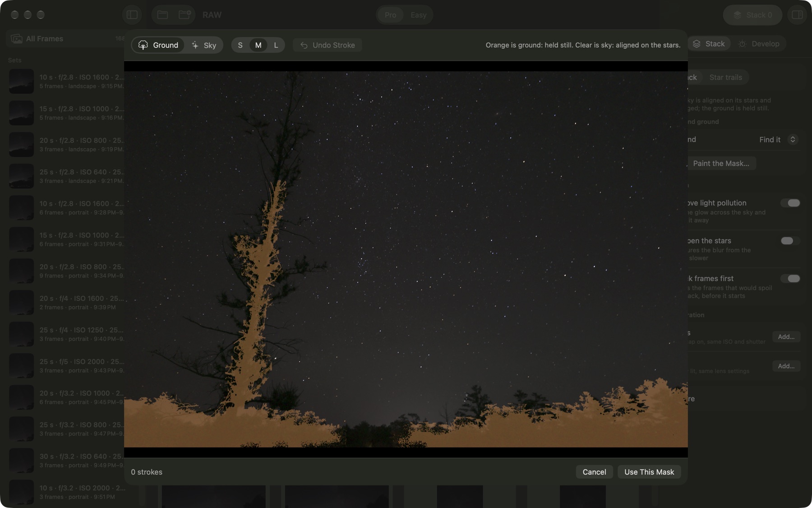812x508 pixels.
Task: Switch to Easy mode
Action: click(418, 15)
